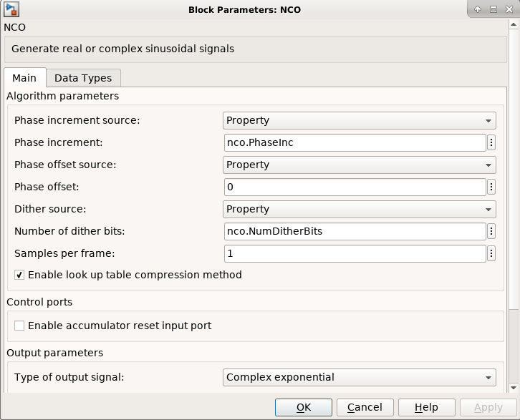This screenshot has width=520, height=420.
Task: Open Type of output signal dropdown
Action: [x=360, y=377]
